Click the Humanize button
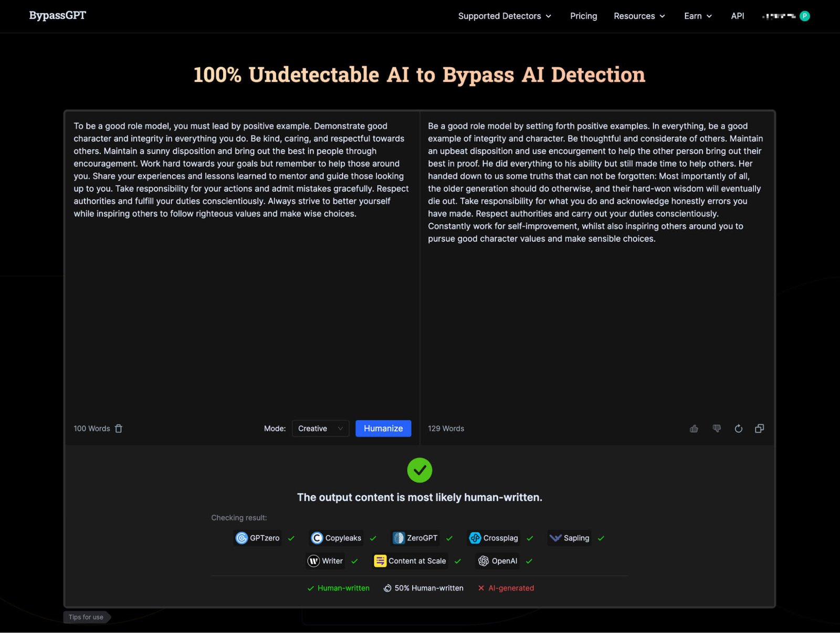 (383, 428)
